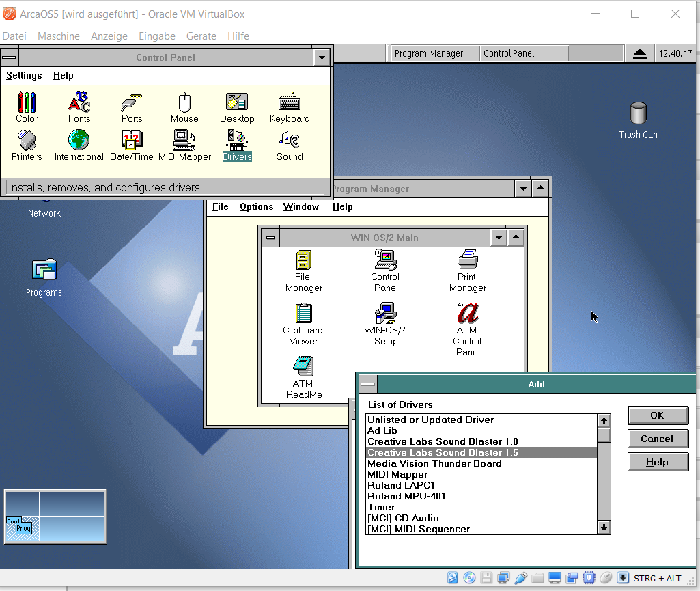Open the Printers icon
The image size is (700, 591).
(27, 145)
